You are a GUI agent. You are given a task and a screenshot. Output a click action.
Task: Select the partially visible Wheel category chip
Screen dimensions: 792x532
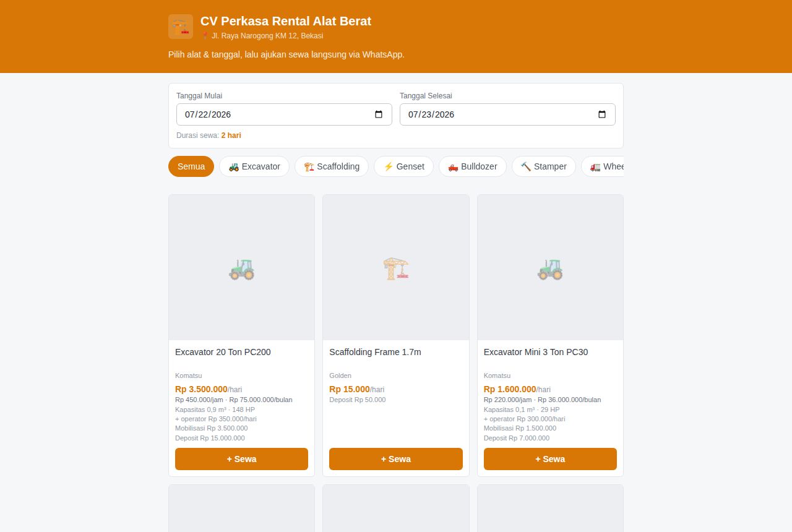(603, 166)
